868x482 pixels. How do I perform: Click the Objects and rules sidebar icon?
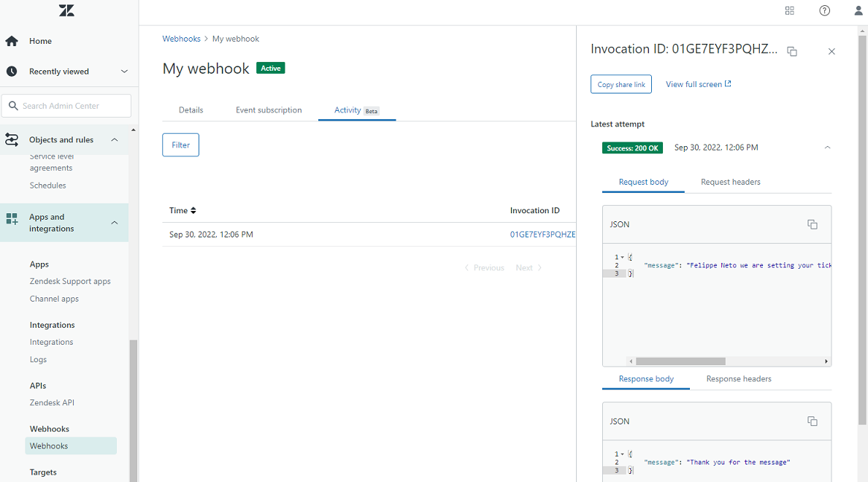coord(11,139)
